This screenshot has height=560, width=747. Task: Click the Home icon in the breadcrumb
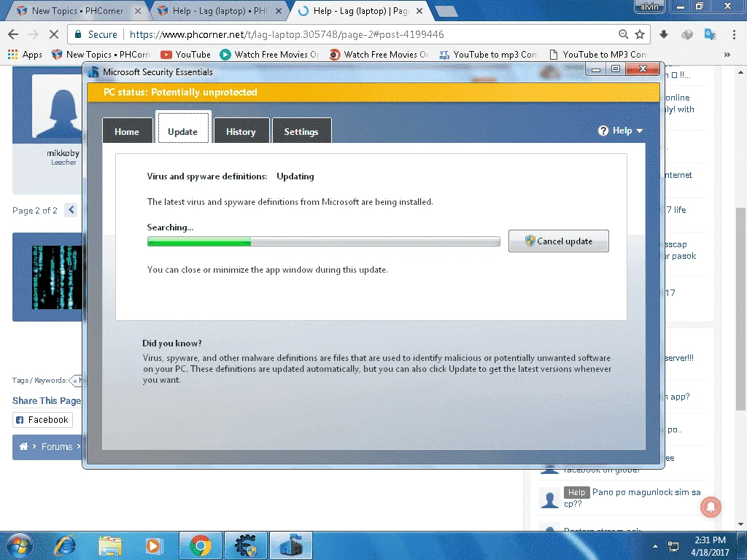(x=23, y=446)
